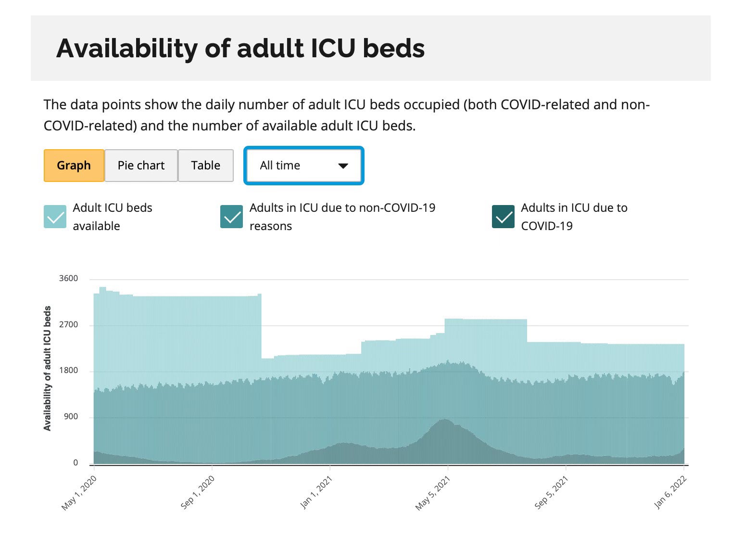Click the May 1, 2020 axis label
Viewport: 756px width, 541px height.
tap(80, 492)
